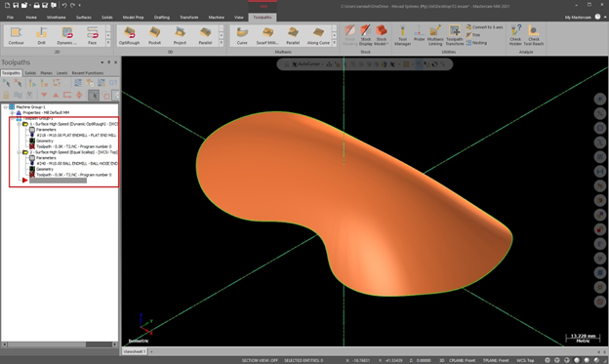
Task: Click the Save icon in title bar
Action: (16, 6)
